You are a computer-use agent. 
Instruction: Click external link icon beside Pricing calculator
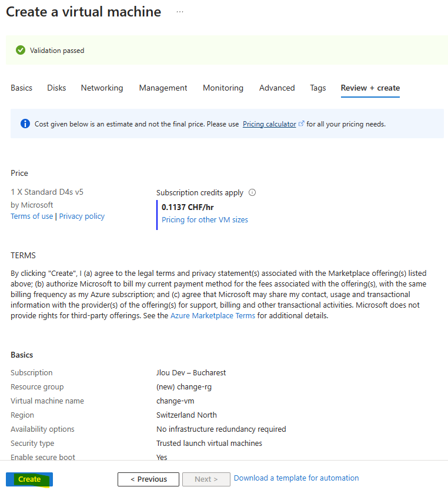(301, 124)
